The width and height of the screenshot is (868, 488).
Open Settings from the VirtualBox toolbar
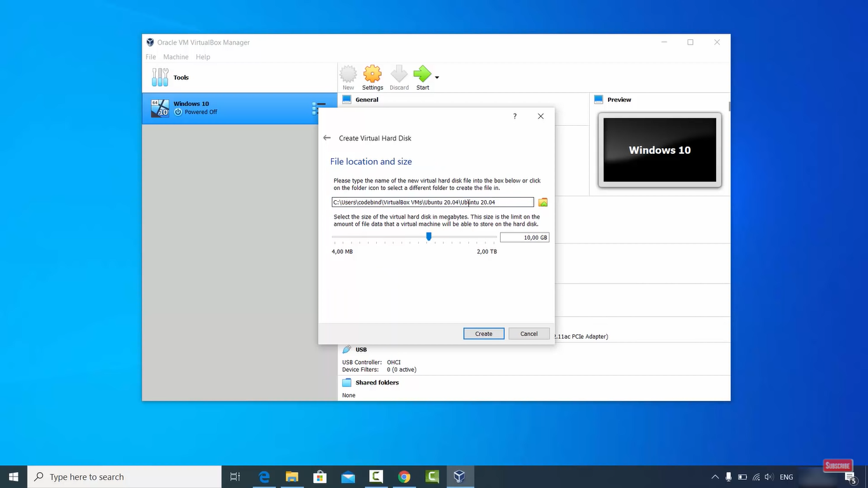[372, 78]
